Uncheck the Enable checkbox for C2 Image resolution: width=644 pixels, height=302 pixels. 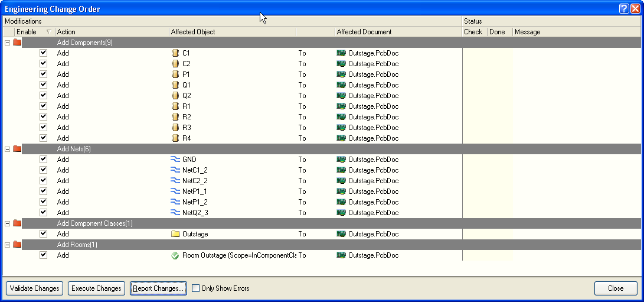coord(43,64)
